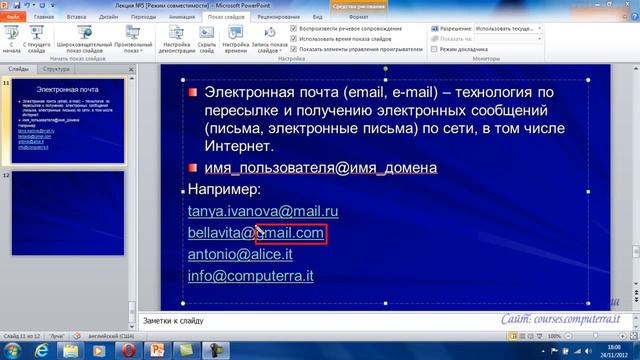This screenshot has height=360, width=640.
Task: Click the zoom slider handle
Action: 596,336
